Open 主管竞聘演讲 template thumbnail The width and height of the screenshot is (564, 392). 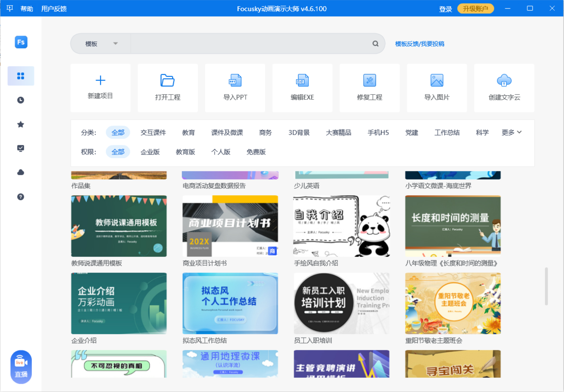point(342,364)
